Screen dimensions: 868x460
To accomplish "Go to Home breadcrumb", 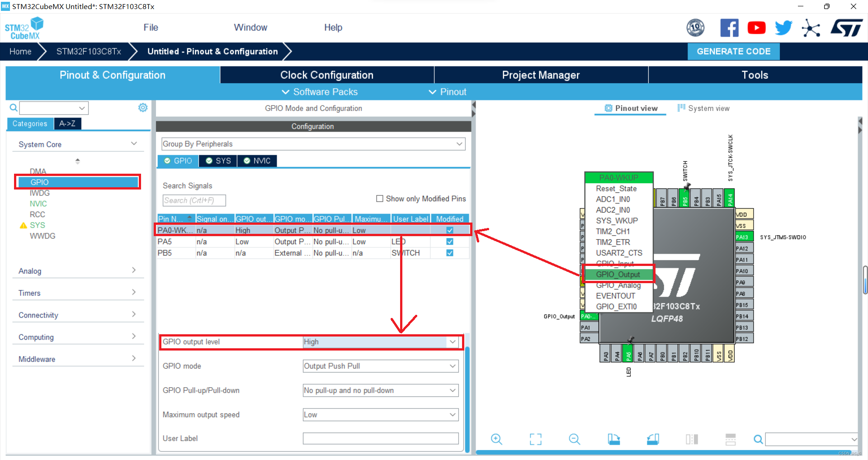I will [20, 52].
